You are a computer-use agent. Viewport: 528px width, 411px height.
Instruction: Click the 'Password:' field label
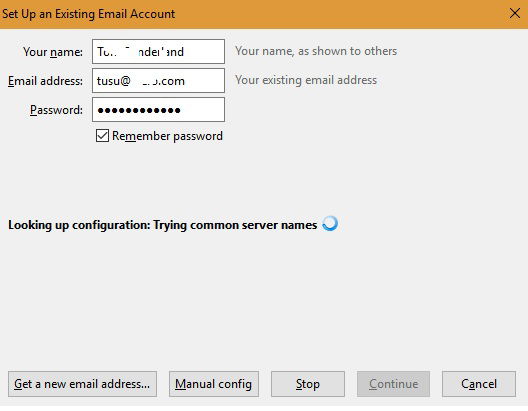click(57, 110)
